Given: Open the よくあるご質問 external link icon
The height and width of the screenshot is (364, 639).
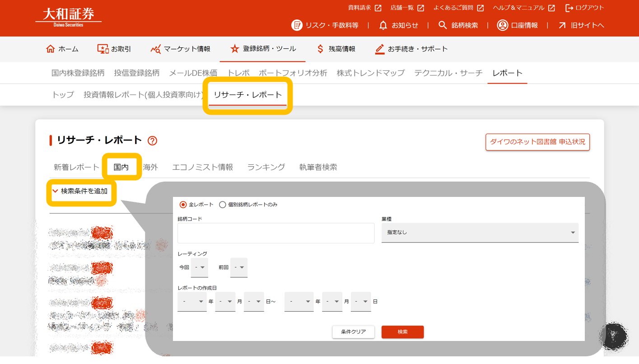Looking at the screenshot, I should coord(480,8).
